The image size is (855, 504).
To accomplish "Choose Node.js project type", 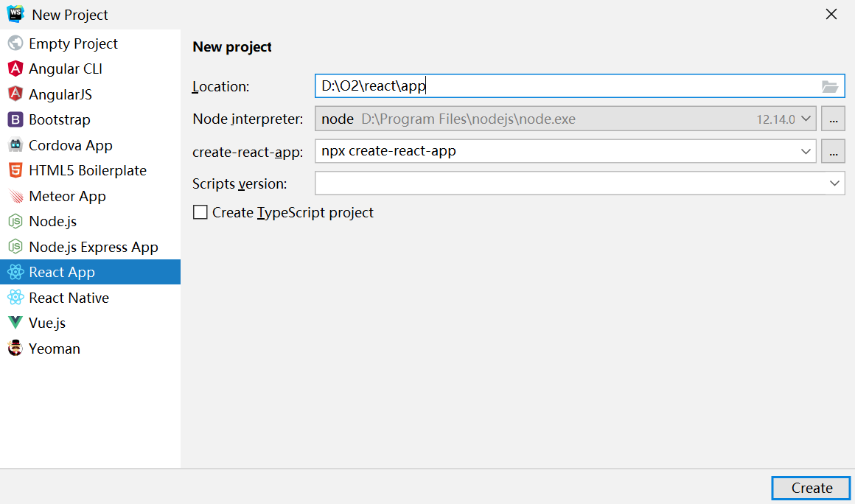I will pyautogui.click(x=90, y=221).
